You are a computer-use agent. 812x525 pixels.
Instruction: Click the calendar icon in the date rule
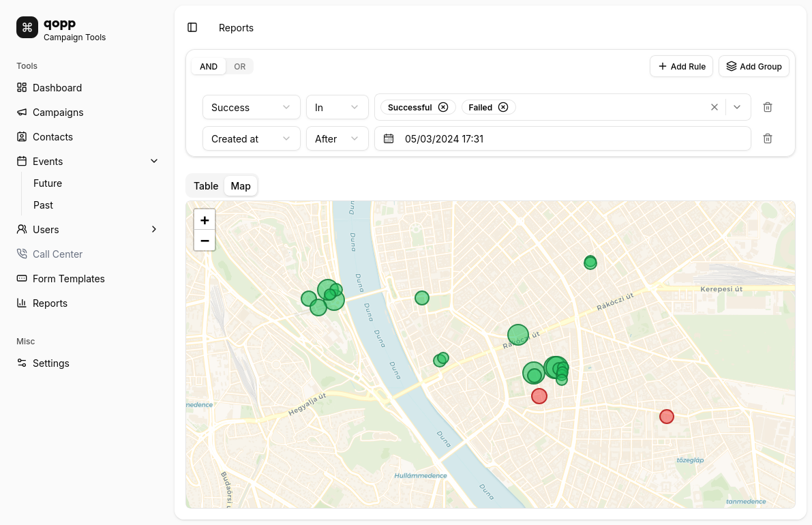click(389, 138)
